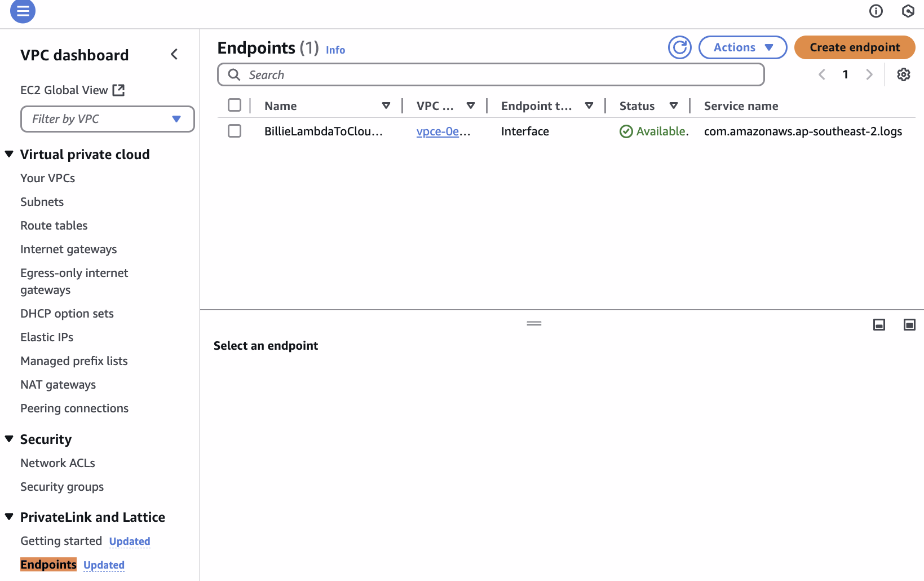
Task: Open the hamburger navigation menu
Action: (23, 11)
